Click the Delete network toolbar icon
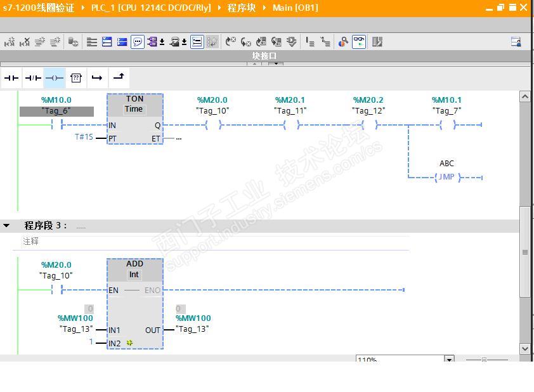Screen dimensions: 534x392 coord(25,42)
